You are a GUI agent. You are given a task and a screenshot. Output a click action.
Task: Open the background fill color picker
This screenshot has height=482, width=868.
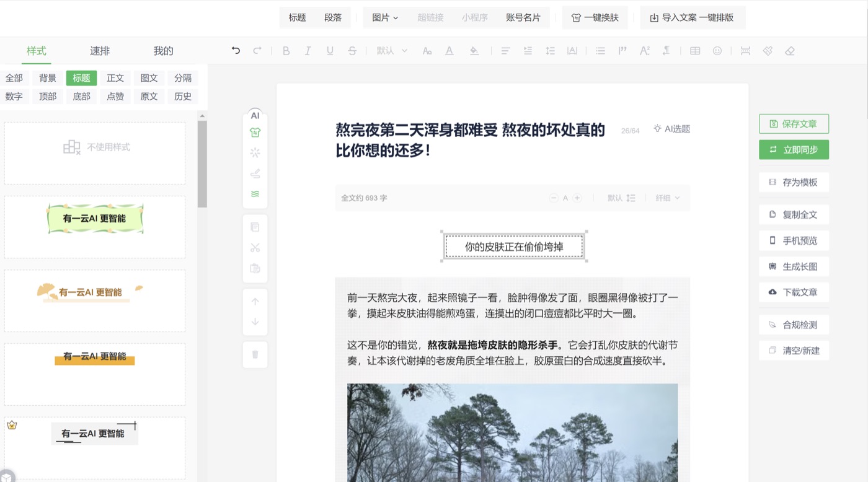[x=474, y=51]
